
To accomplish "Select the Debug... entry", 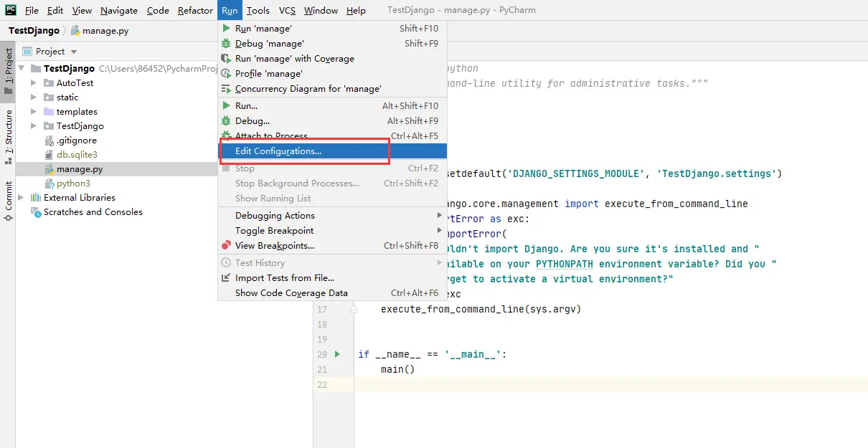I will point(332,120).
